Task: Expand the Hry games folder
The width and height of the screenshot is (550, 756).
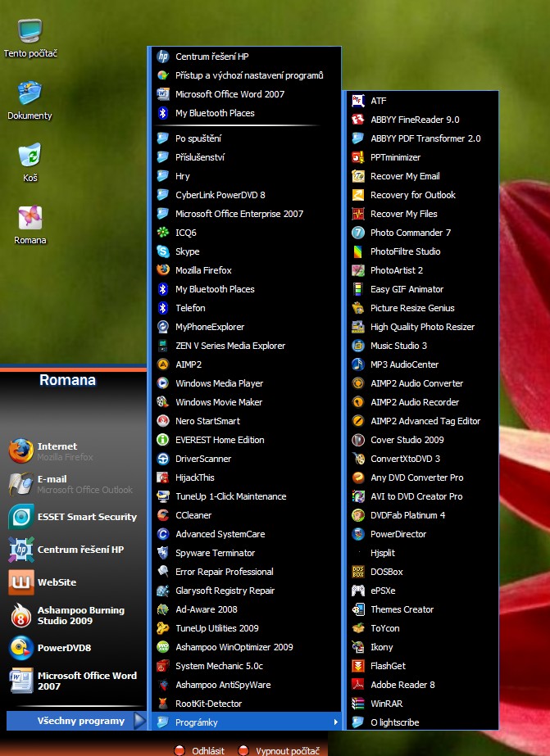Action: pyautogui.click(x=182, y=176)
